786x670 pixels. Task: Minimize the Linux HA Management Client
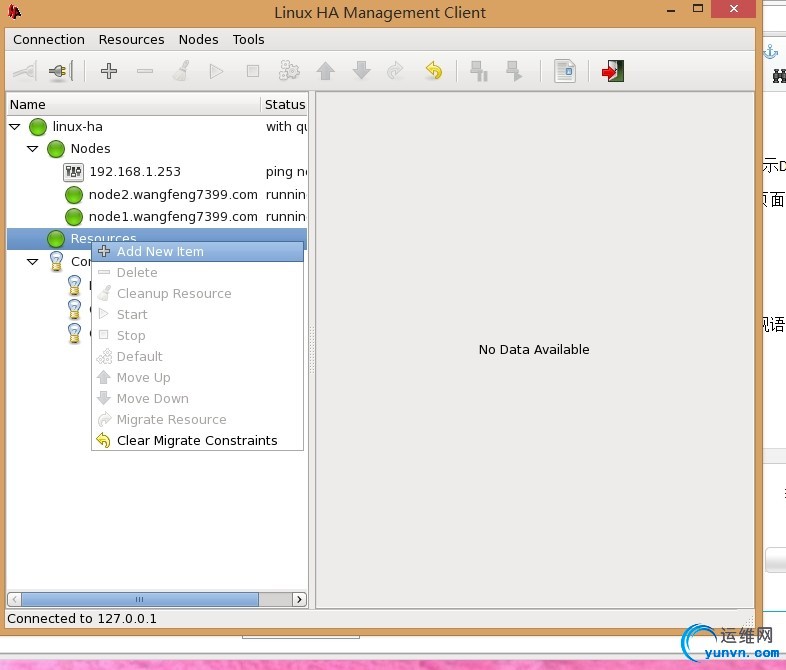click(x=671, y=10)
